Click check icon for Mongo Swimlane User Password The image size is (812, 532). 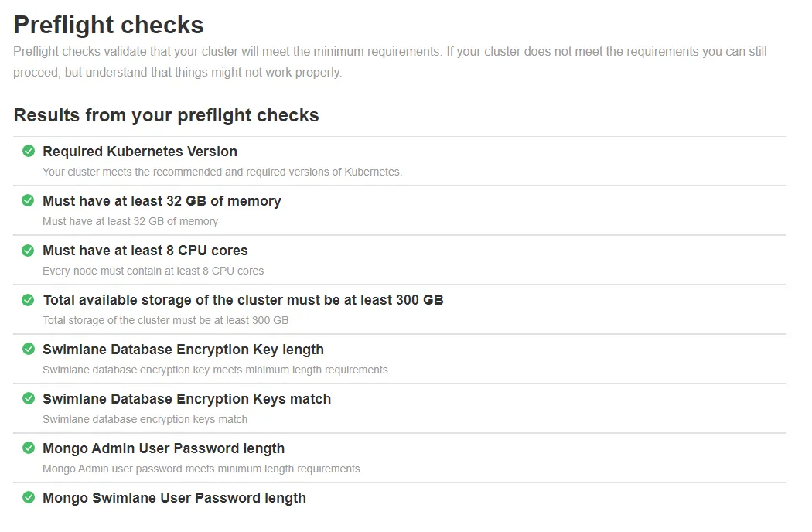click(29, 497)
